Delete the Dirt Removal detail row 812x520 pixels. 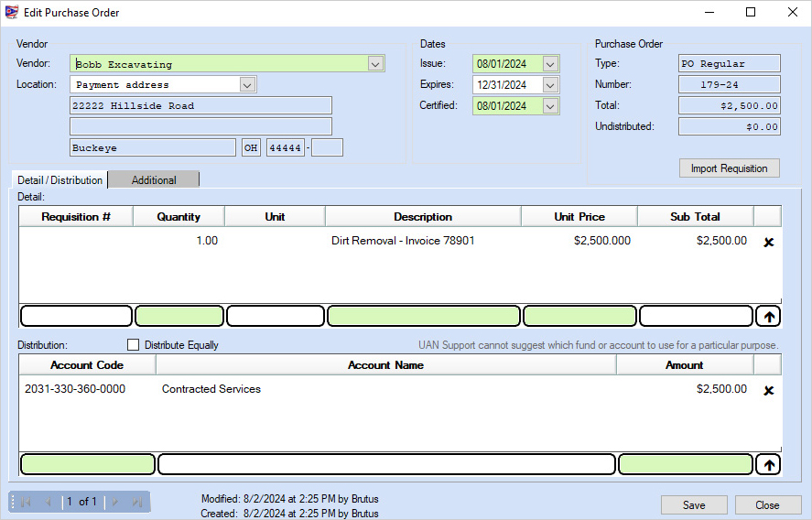(x=769, y=242)
